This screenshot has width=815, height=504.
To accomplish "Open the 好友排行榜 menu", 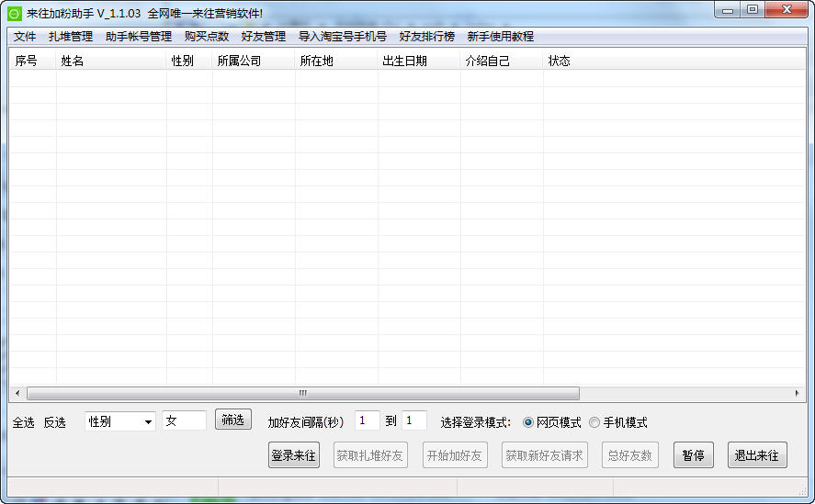I will click(426, 37).
